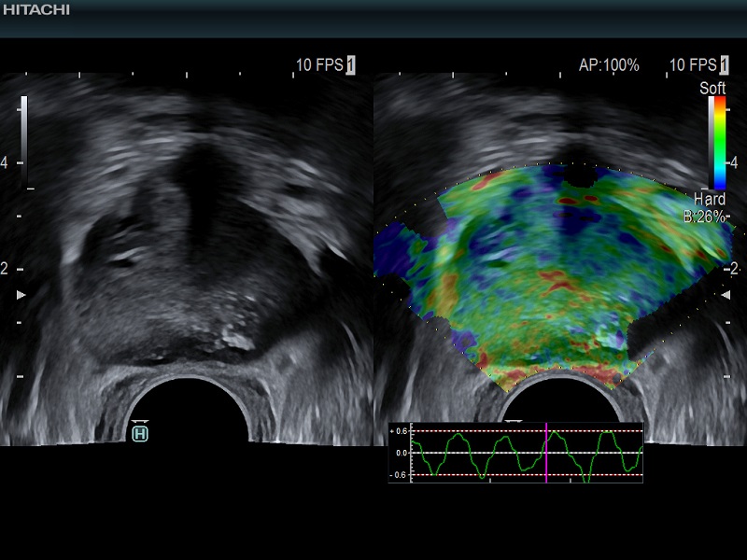Click the HITACHI logo in top bar
This screenshot has height=560, width=747.
click(35, 10)
